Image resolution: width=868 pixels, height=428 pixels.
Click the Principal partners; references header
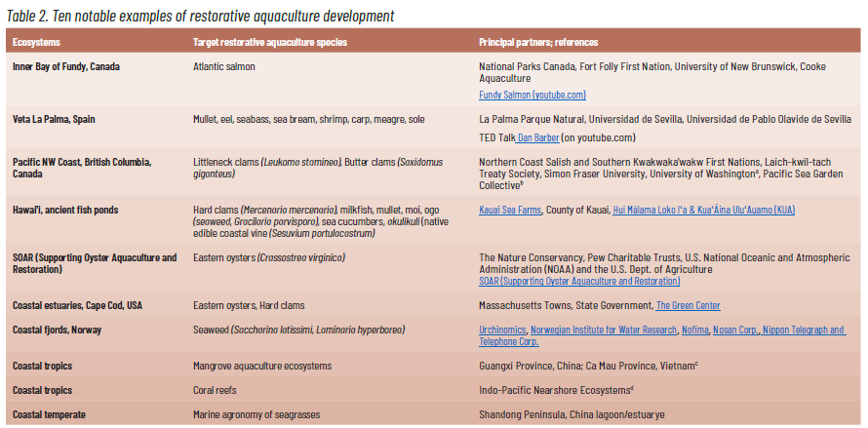click(x=538, y=42)
